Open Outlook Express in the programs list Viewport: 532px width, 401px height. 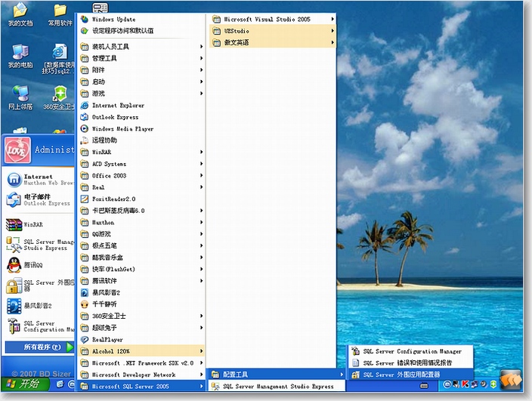point(115,117)
